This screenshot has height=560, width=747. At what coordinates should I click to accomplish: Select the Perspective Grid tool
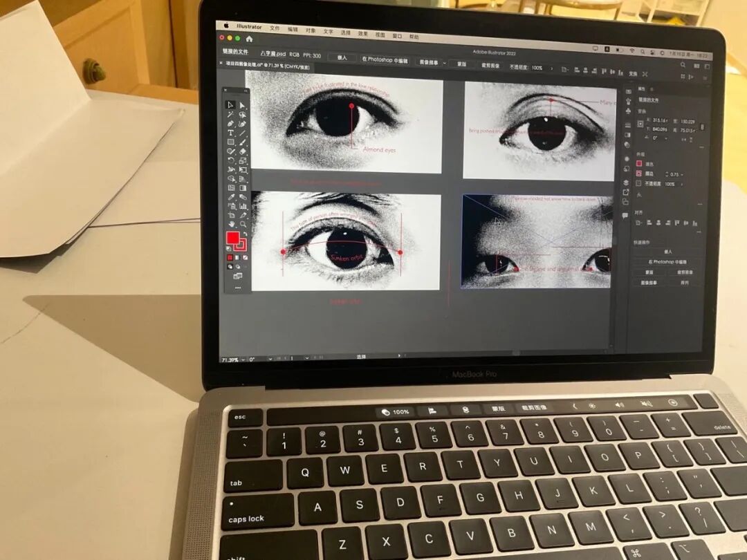click(243, 178)
